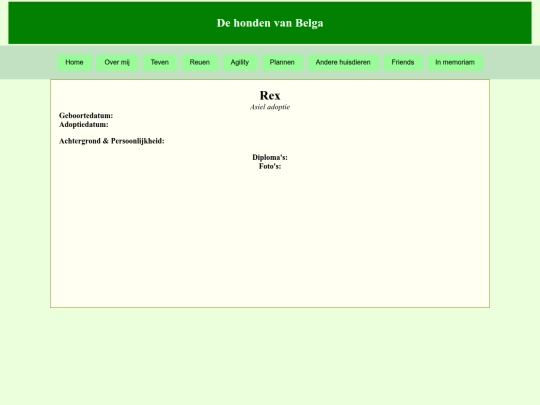Open the Agility page

point(240,62)
